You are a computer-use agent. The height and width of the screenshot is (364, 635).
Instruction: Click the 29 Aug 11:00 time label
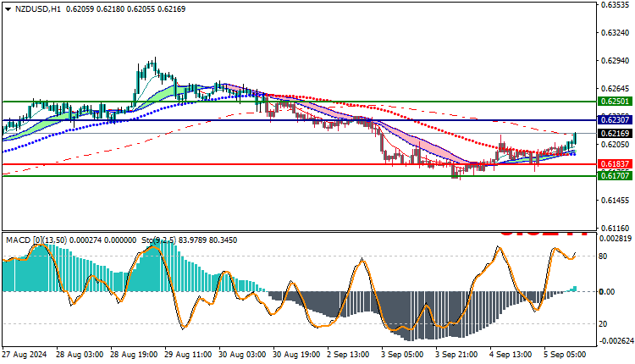click(x=188, y=355)
